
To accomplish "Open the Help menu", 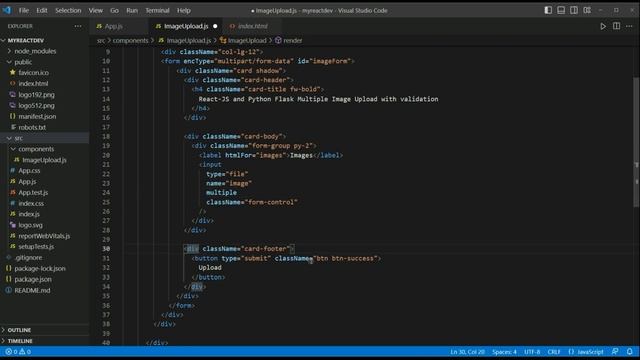I will pyautogui.click(x=184, y=11).
